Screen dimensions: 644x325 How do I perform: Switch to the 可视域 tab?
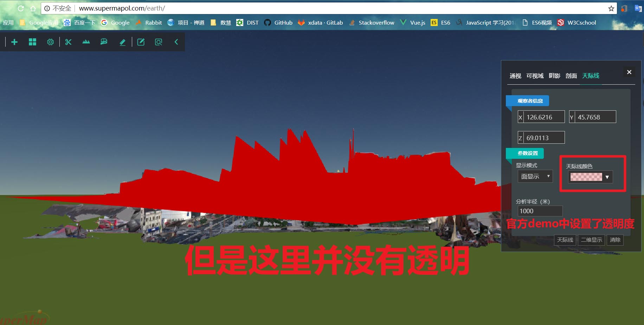[535, 76]
